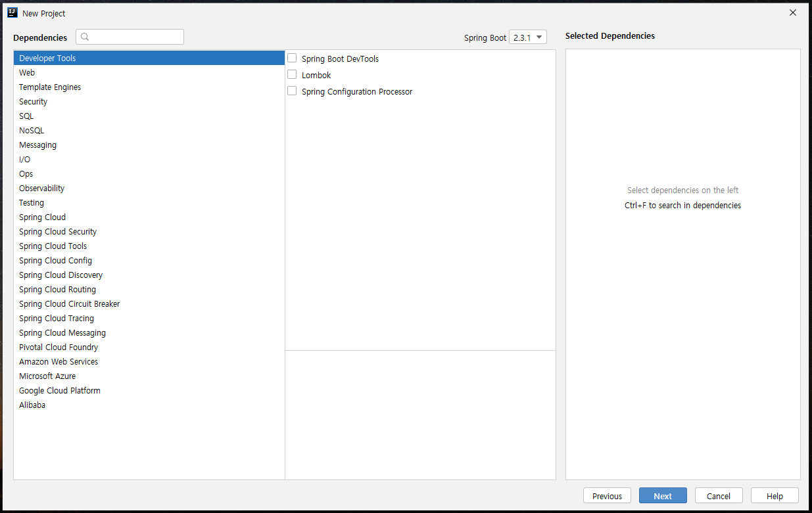812x513 pixels.
Task: Select Spring Cloud Messaging category
Action: click(x=149, y=332)
